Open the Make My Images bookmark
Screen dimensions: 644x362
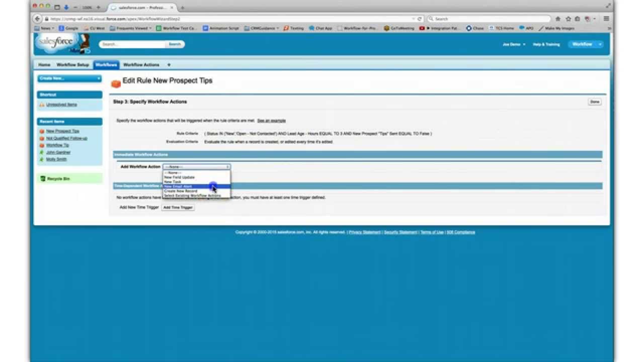[556, 28]
